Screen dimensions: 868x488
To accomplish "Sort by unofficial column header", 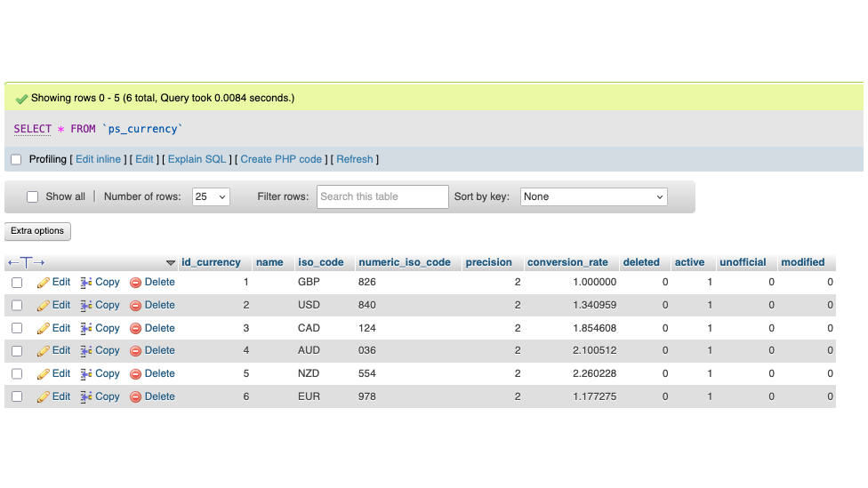I will pos(743,262).
